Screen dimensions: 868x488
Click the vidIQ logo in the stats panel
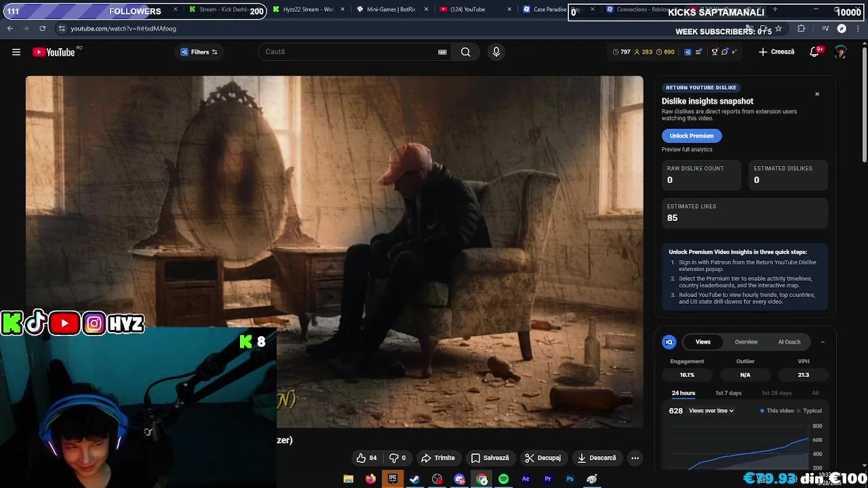[x=669, y=342]
